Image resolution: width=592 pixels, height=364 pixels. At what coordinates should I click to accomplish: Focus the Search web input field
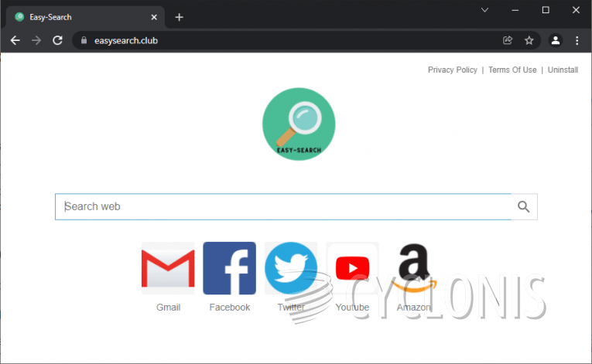282,206
